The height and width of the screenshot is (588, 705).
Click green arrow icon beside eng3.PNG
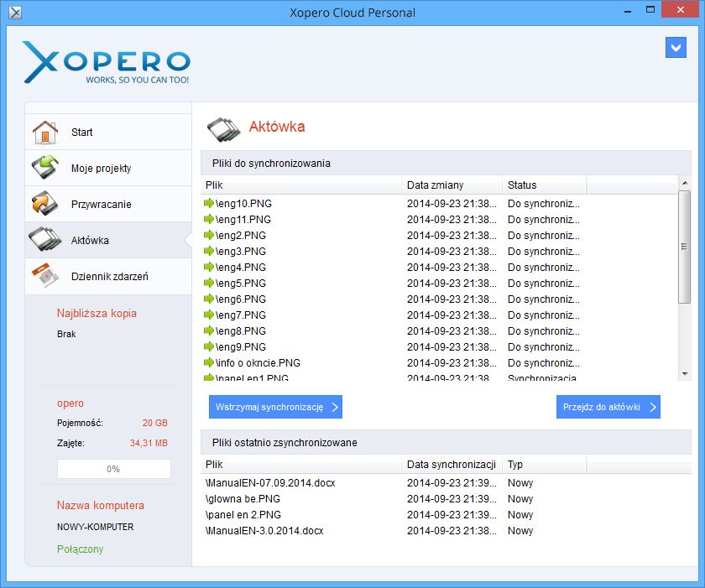(x=209, y=251)
